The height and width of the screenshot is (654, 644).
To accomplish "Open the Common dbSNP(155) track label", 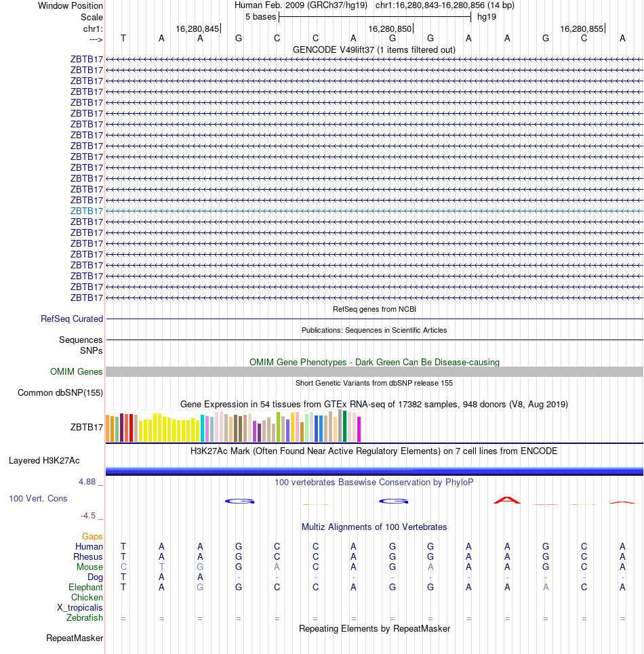I will pyautogui.click(x=60, y=392).
